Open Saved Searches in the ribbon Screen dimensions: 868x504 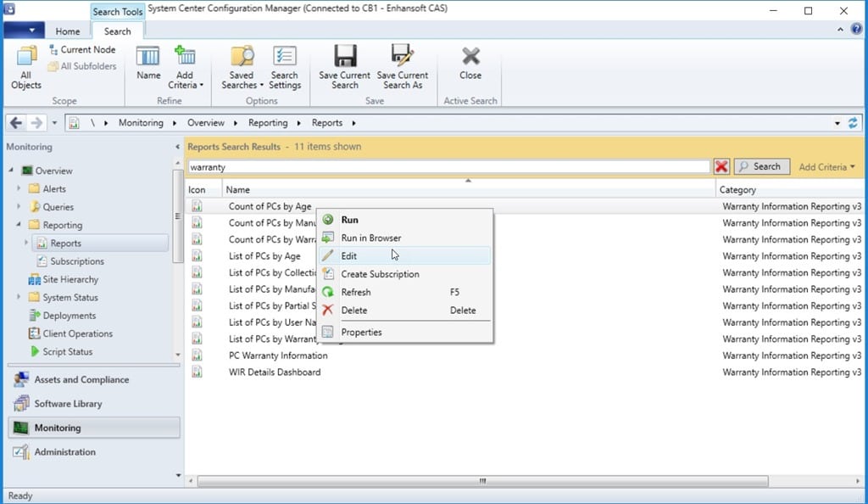242,68
